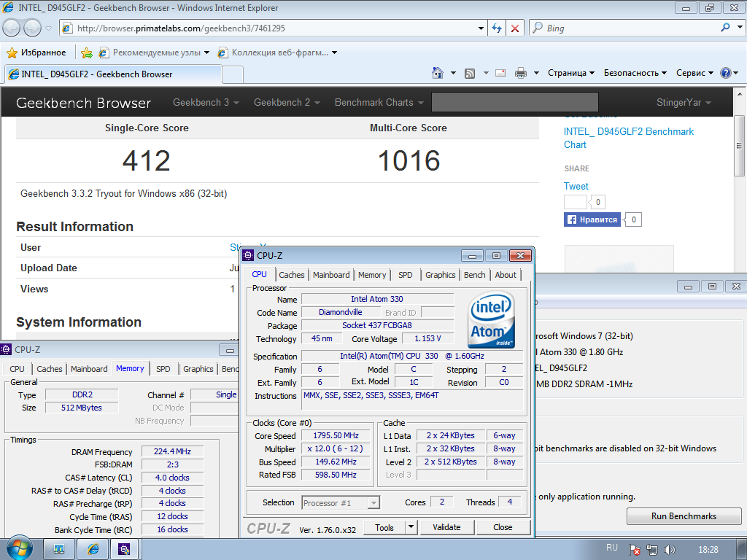This screenshot has height=560, width=747.
Task: Click the volume speaker tray icon
Action: pos(670,550)
